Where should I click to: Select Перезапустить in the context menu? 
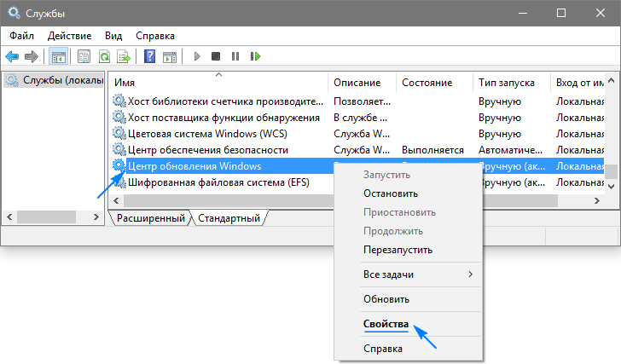(x=398, y=250)
